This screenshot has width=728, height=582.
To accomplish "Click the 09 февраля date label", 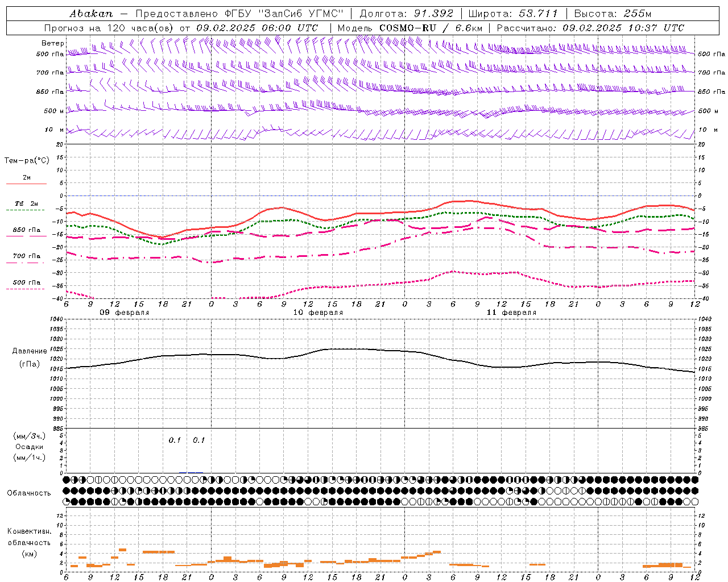I will (x=125, y=313).
